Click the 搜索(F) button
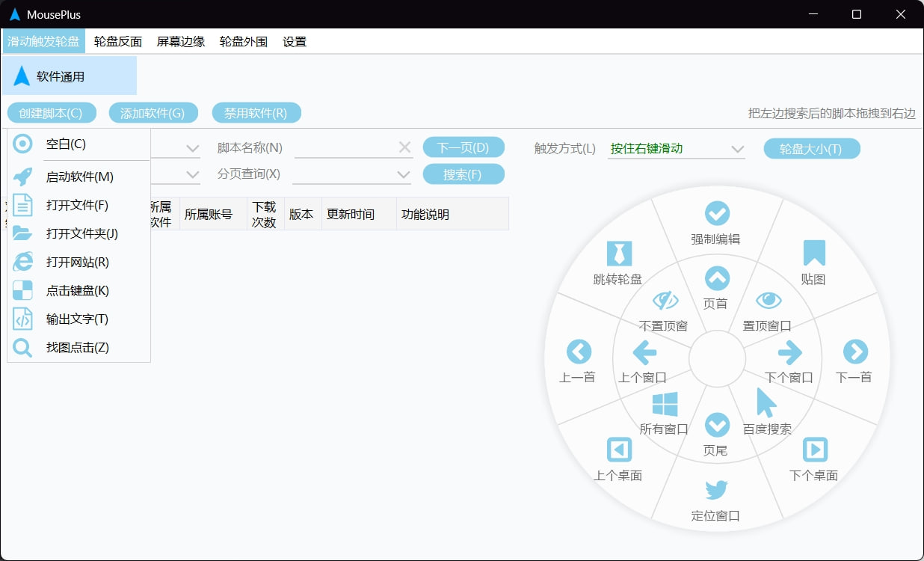924x561 pixels. coord(463,174)
